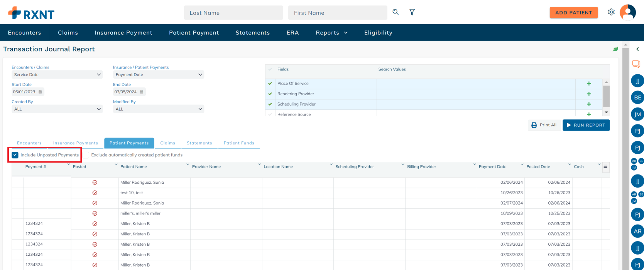
Task: Open Provider Name column filter arrow
Action: [260, 164]
